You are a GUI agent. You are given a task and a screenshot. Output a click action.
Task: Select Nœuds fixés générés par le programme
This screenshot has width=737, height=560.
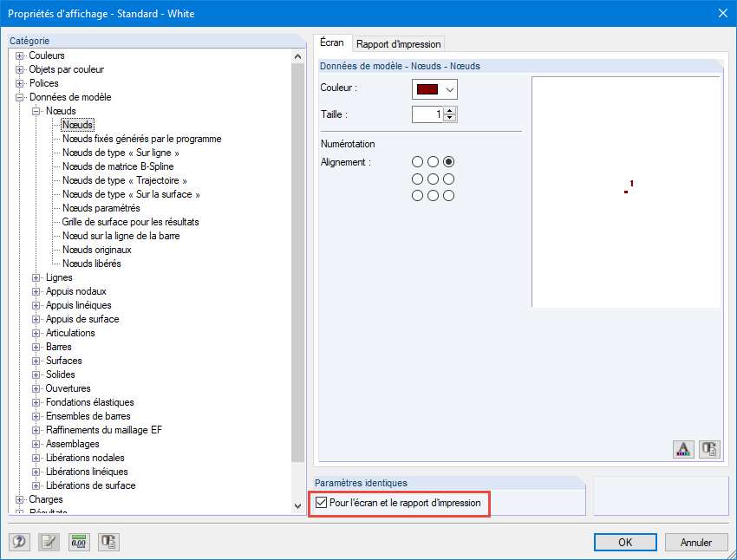tap(141, 139)
